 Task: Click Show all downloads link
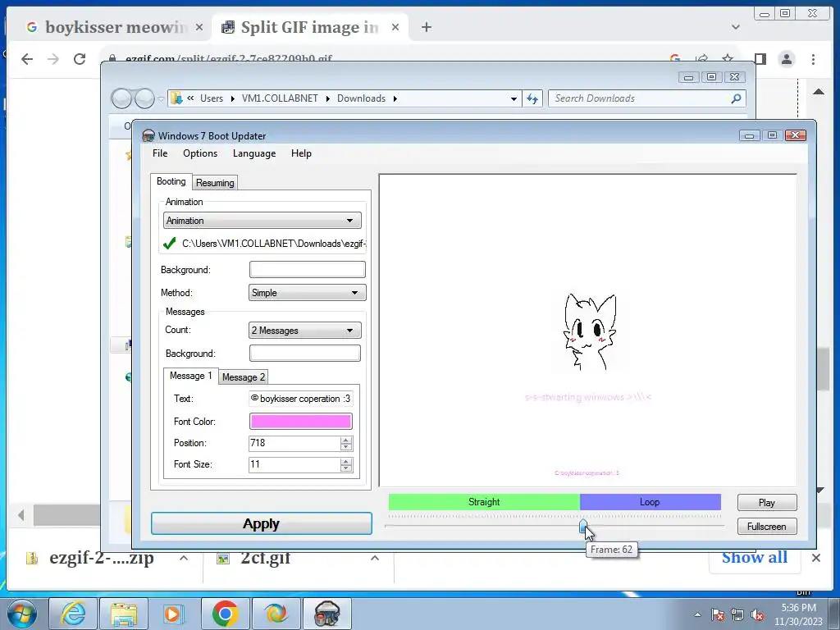(x=755, y=558)
